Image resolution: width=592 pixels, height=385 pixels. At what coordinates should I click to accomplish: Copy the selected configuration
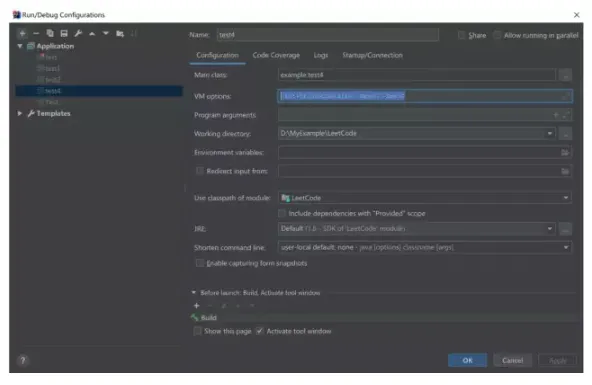click(x=50, y=34)
